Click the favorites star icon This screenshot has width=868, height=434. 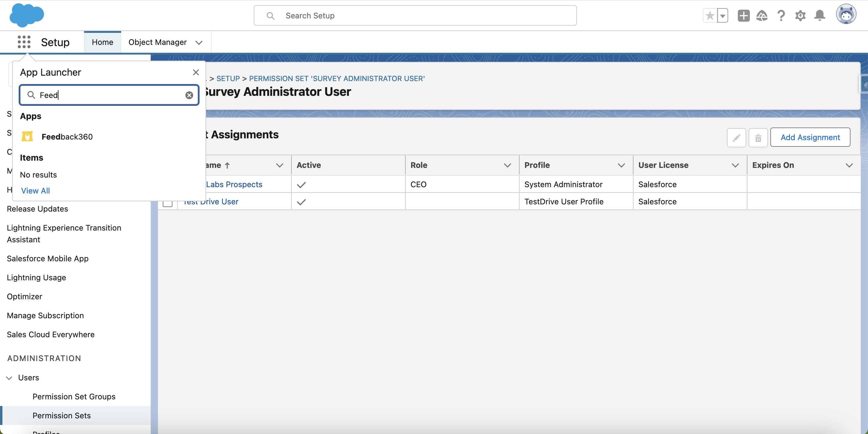pos(710,15)
